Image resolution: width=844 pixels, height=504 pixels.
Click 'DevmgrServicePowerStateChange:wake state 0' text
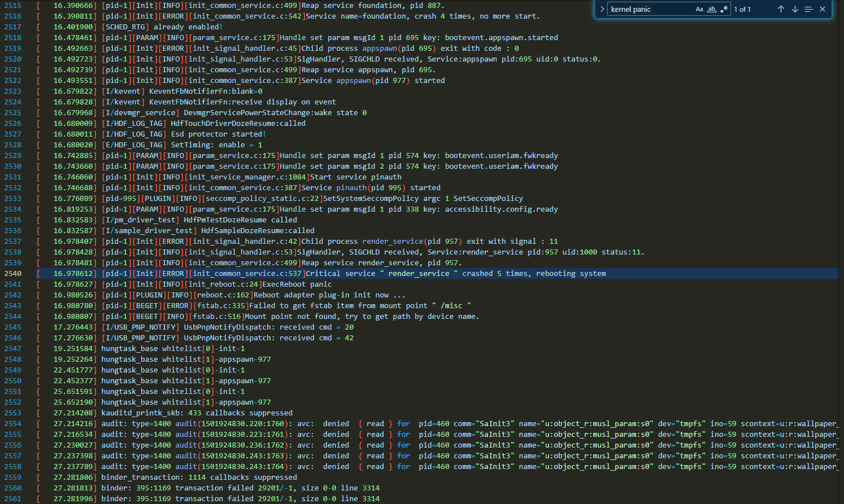pyautogui.click(x=275, y=112)
